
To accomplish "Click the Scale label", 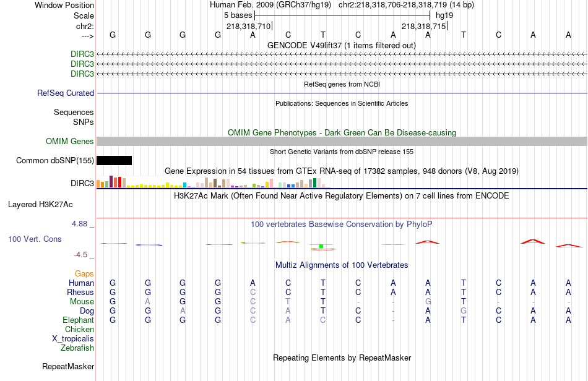I will [x=84, y=15].
